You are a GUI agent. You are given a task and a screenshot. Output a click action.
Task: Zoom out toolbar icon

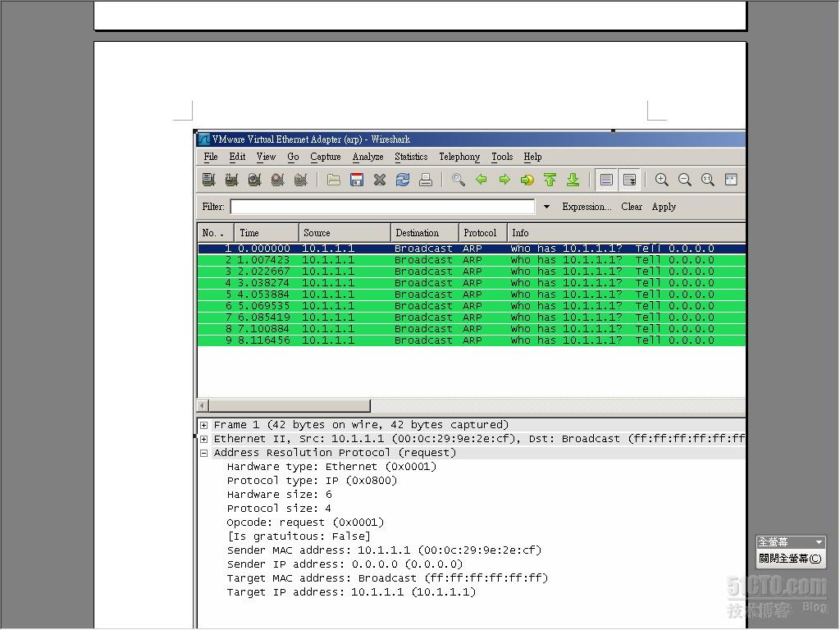click(x=685, y=180)
